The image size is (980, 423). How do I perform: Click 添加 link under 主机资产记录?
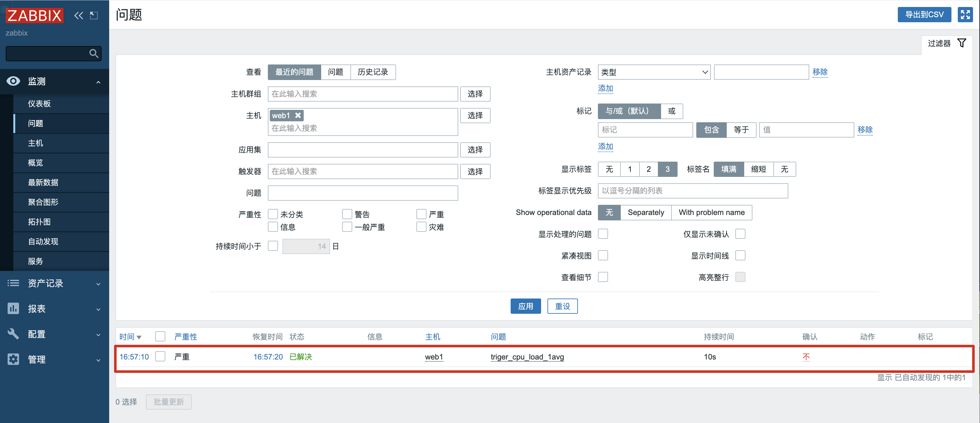pyautogui.click(x=605, y=88)
